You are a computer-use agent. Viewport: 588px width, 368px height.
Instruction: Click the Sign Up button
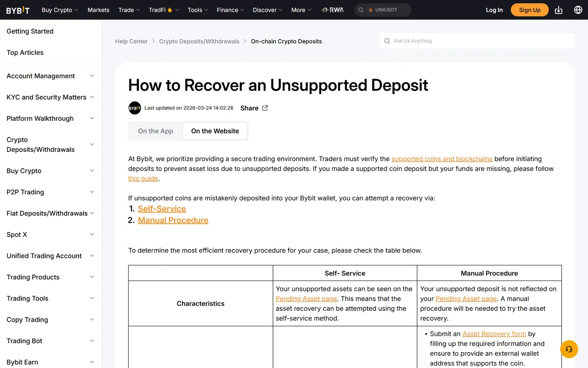(x=530, y=10)
